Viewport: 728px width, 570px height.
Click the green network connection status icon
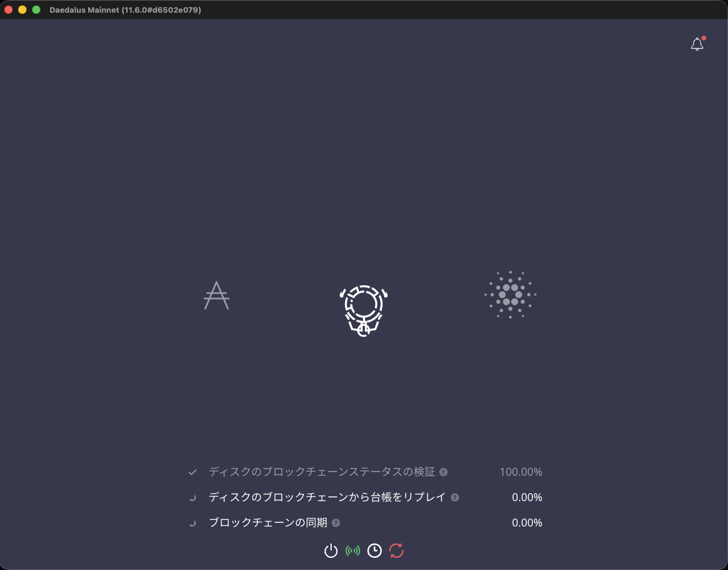[353, 551]
